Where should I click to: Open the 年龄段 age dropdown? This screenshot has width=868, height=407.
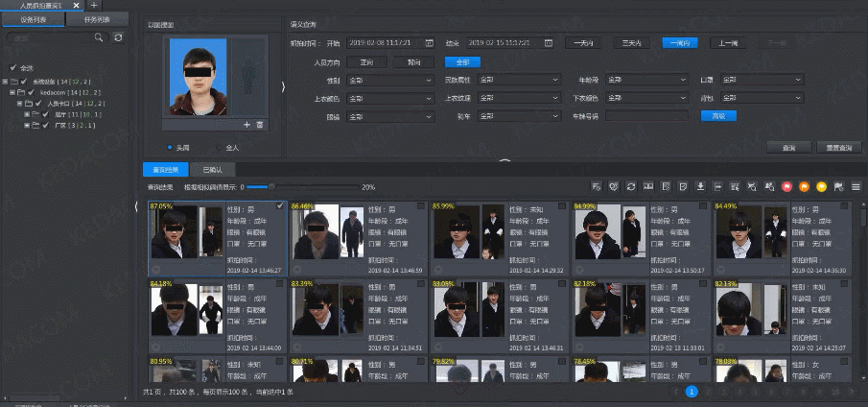click(646, 81)
